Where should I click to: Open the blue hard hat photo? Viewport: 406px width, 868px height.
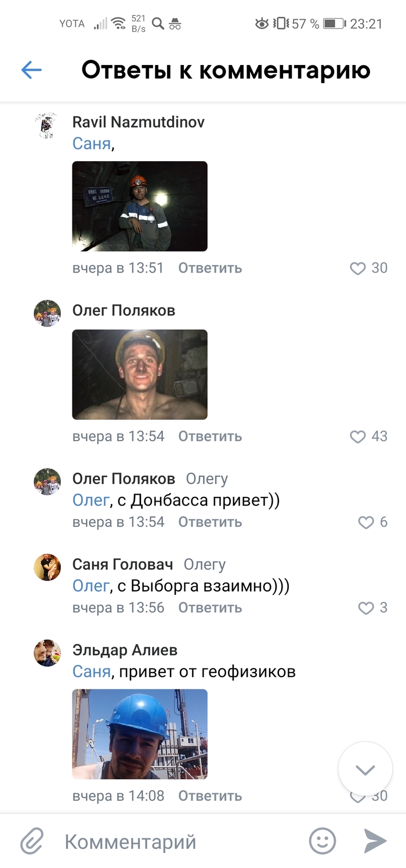coord(140,733)
